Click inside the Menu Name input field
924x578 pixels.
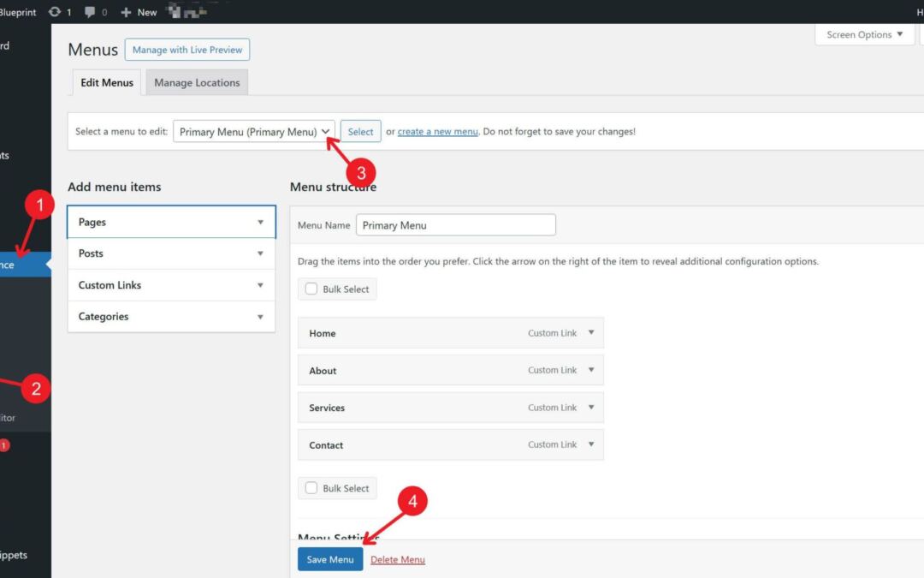pos(455,224)
